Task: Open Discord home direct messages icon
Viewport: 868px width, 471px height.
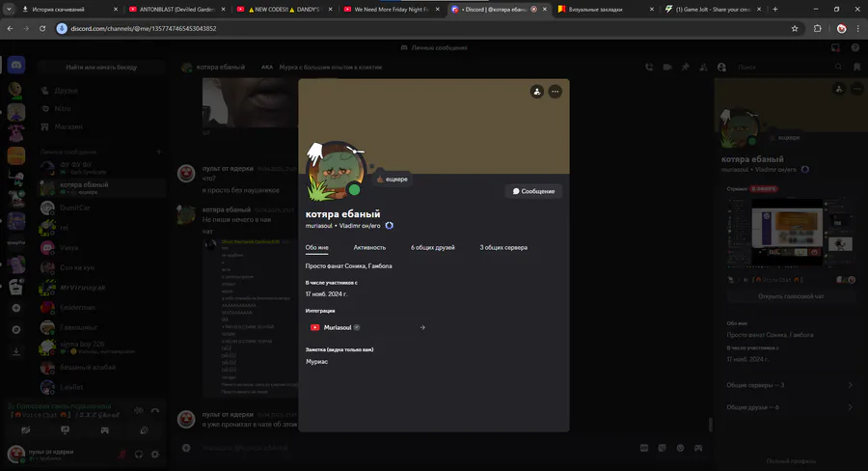Action: tap(16, 66)
